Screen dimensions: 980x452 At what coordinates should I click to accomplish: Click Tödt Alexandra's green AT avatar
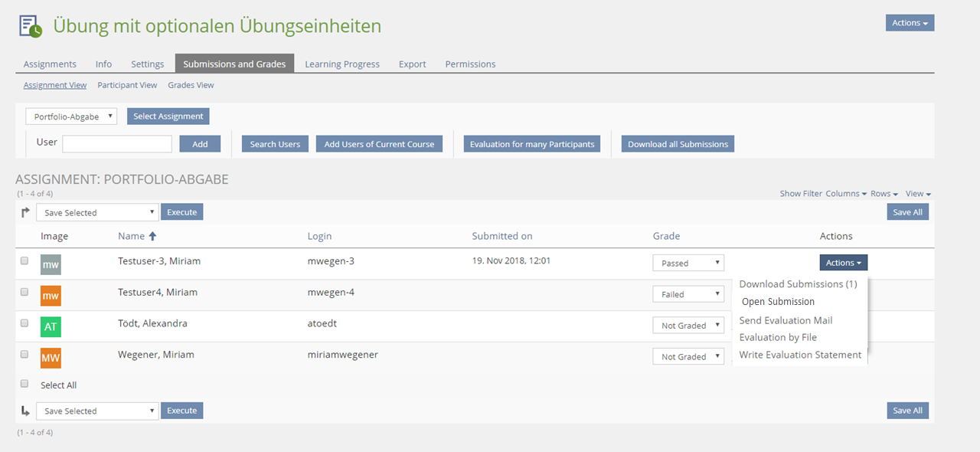pyautogui.click(x=51, y=326)
